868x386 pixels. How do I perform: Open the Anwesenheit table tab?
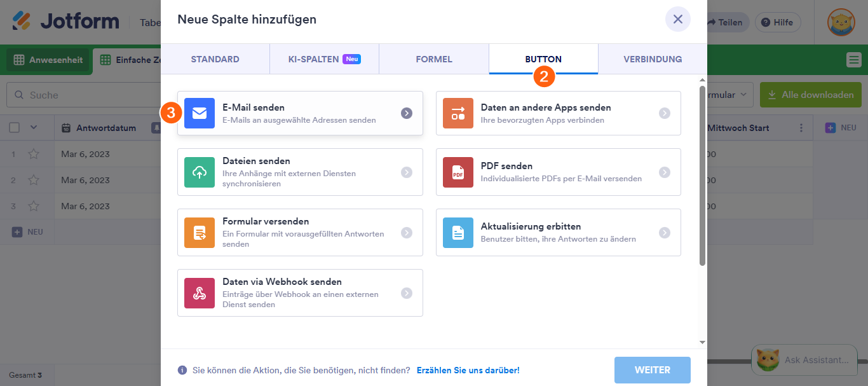[48, 60]
